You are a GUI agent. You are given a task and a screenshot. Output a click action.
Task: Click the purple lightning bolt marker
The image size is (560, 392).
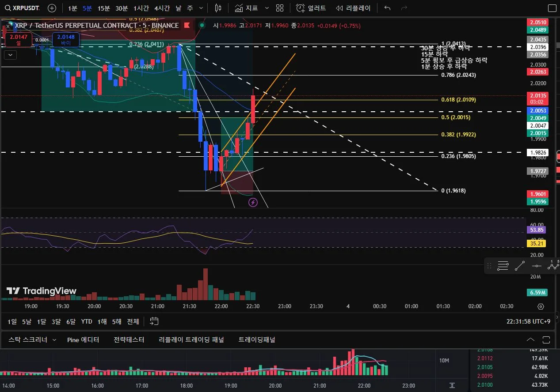(x=253, y=202)
